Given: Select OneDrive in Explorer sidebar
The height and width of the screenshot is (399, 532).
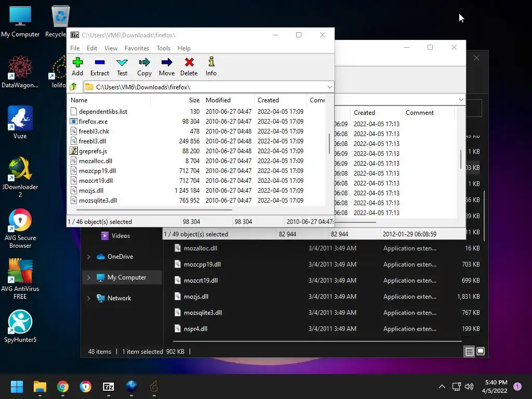Looking at the screenshot, I should [x=120, y=257].
